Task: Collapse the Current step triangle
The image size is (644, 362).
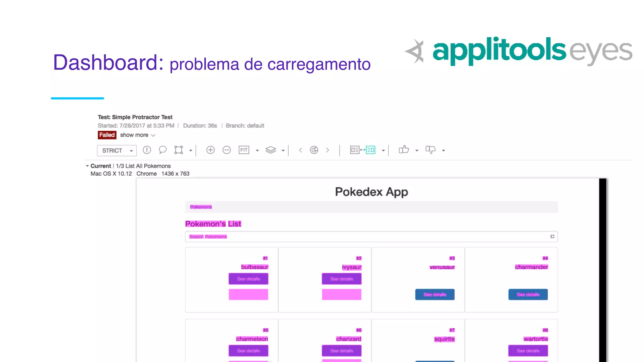Action: tap(87, 166)
